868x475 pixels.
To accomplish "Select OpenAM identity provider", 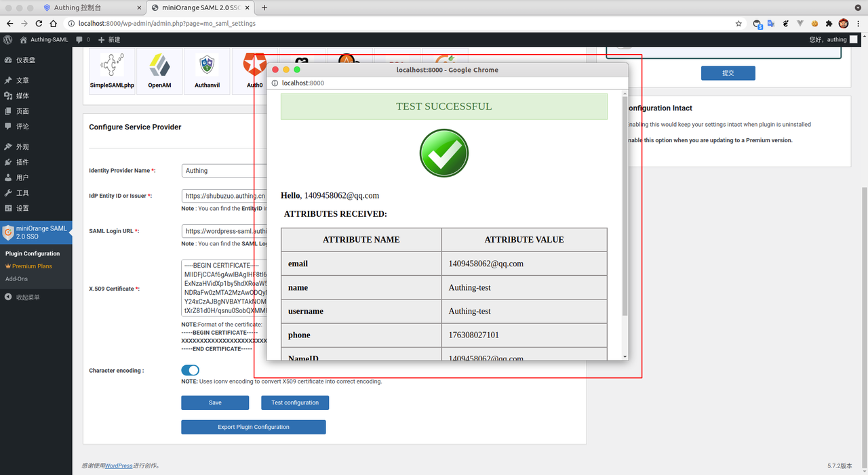I will point(159,70).
